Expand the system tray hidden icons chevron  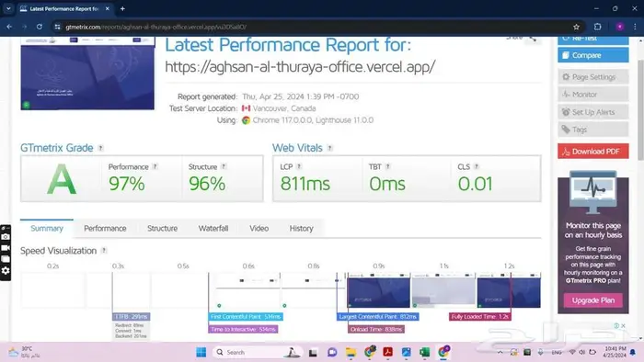pyautogui.click(x=500, y=352)
